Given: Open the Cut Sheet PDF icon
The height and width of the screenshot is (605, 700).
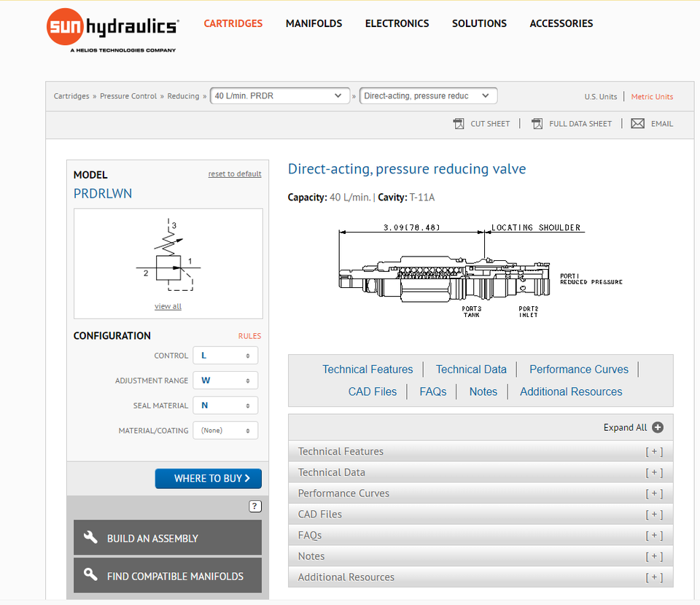Looking at the screenshot, I should tap(459, 124).
